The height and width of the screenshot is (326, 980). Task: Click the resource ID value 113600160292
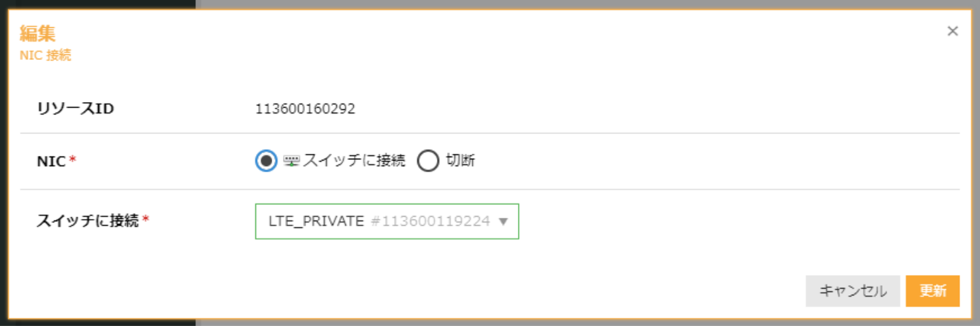(x=305, y=109)
